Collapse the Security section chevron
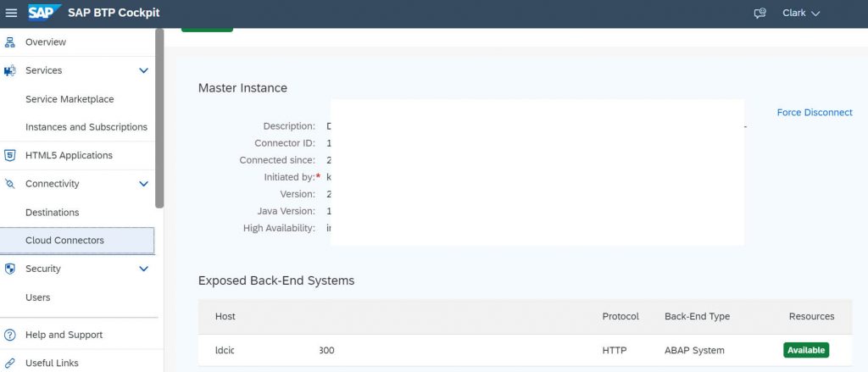This screenshot has width=868, height=372. 143,269
